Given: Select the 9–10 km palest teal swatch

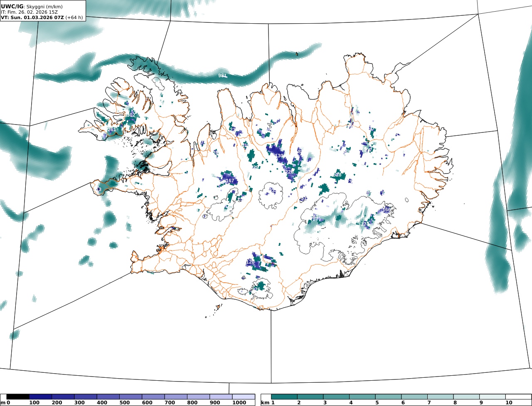Looking at the screenshot, I should pyautogui.click(x=493, y=397).
